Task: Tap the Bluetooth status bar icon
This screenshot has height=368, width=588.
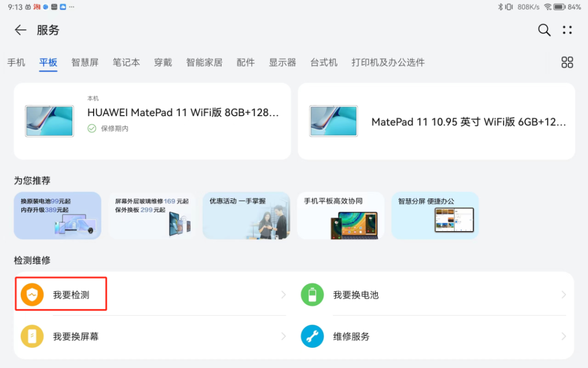Action: [500, 7]
